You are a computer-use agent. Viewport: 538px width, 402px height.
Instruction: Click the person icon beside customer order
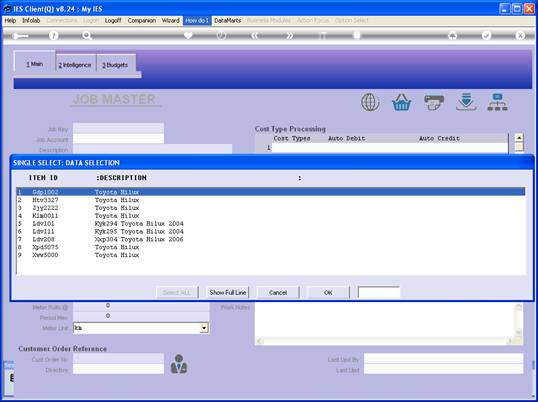(x=179, y=364)
